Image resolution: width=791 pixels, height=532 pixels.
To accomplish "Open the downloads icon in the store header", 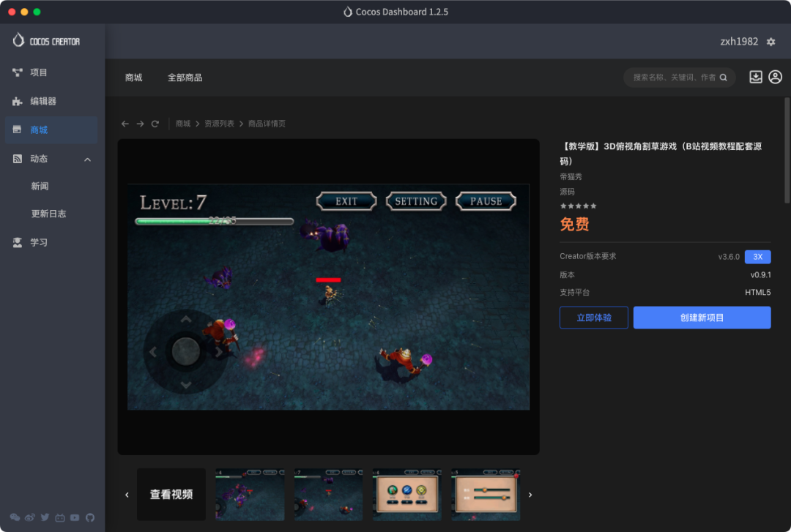I will click(755, 77).
